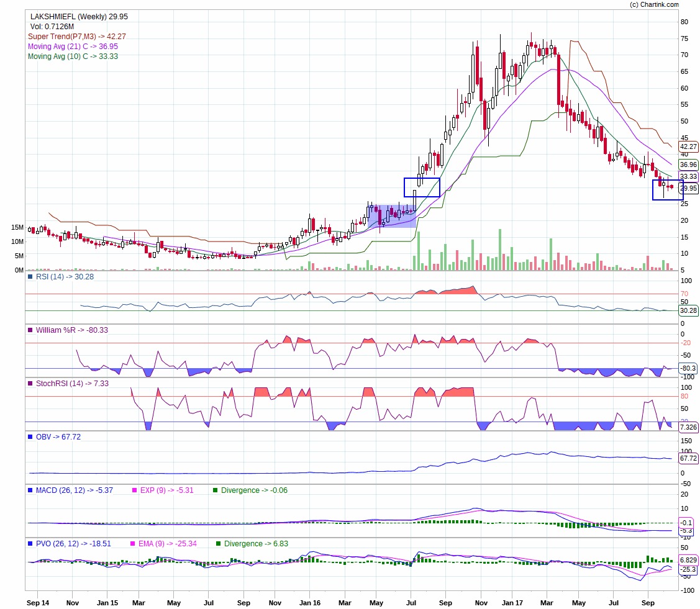Click the 75 price axis label
700x609 pixels.
tap(684, 39)
